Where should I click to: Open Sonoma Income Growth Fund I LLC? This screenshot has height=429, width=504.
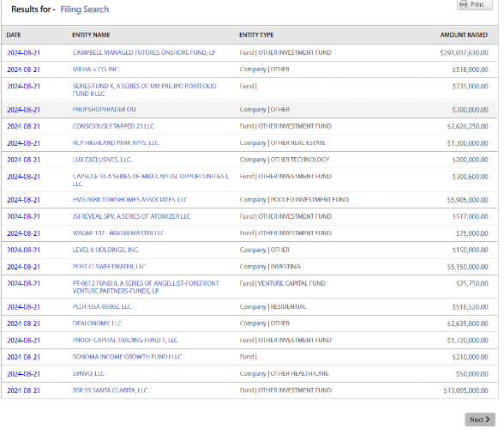tap(127, 357)
